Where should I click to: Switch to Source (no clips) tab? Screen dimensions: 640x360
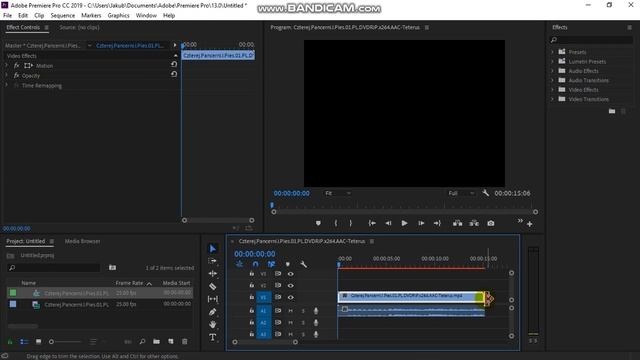[x=79, y=27]
